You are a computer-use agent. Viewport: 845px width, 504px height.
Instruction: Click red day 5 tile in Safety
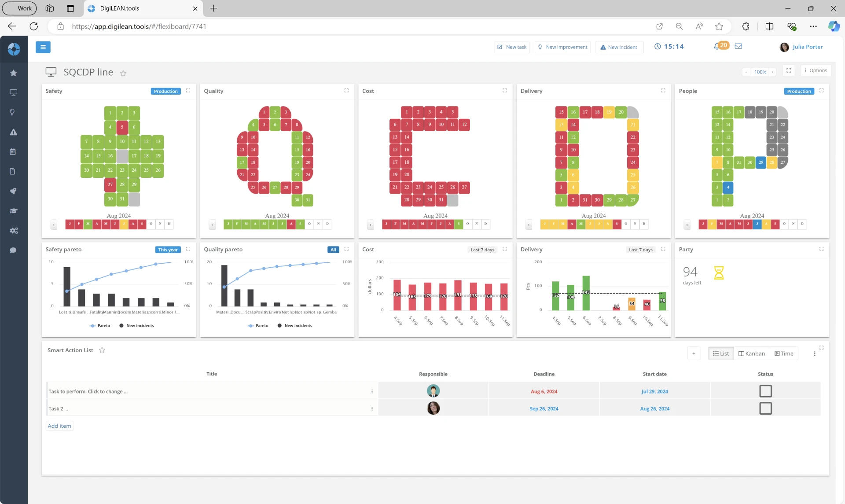(122, 127)
